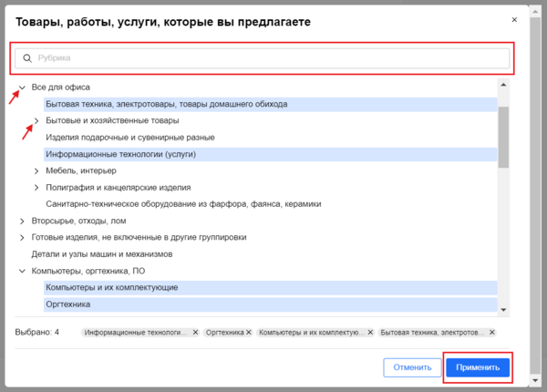The image size is (547, 392).
Task: Click the category list scrollbar thumb
Action: point(503,137)
